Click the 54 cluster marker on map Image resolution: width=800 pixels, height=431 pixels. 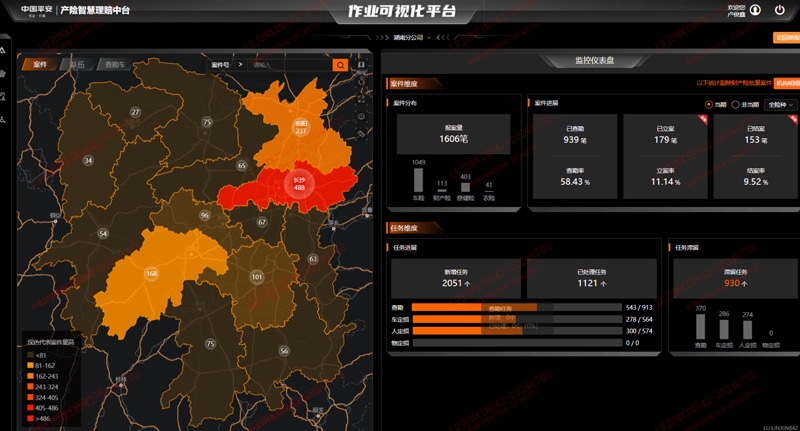coord(103,234)
